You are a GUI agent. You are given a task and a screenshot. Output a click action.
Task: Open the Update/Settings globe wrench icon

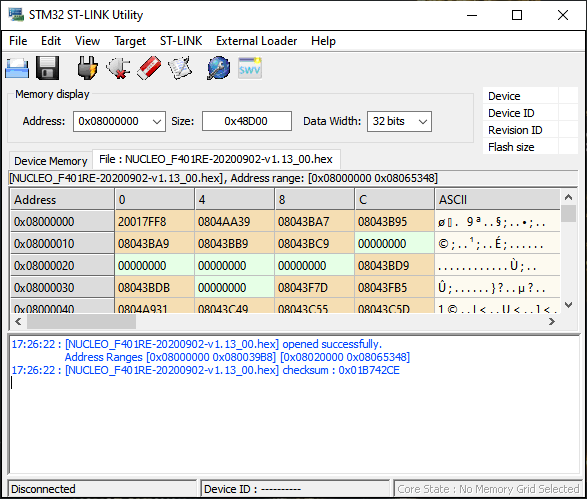tap(219, 68)
